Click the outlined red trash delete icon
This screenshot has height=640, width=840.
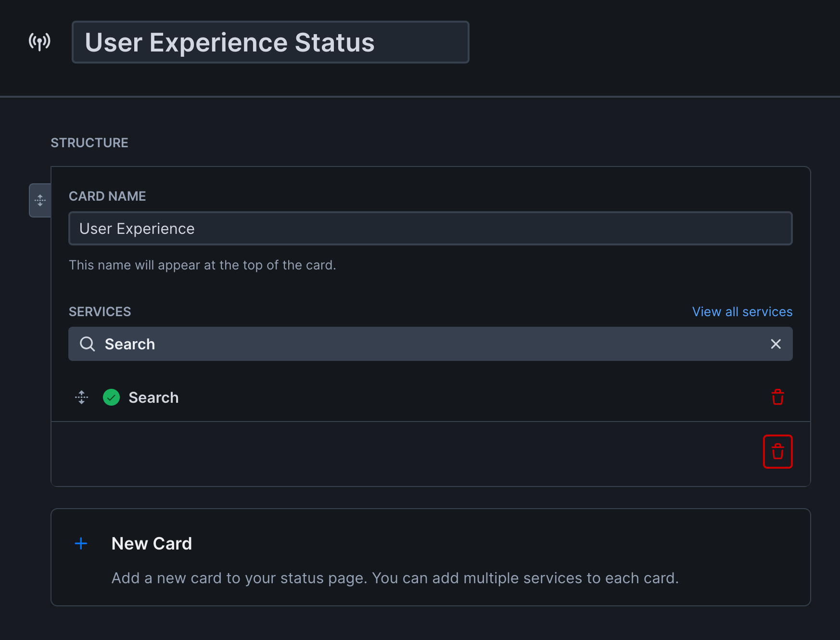coord(777,451)
